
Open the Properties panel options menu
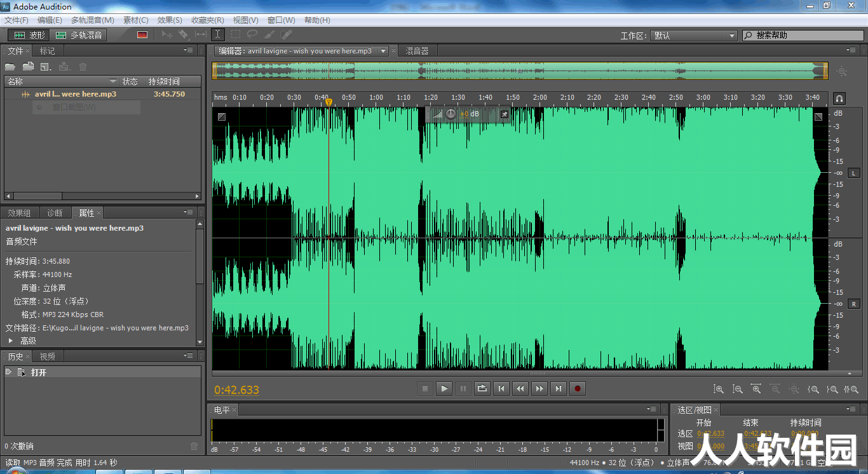tap(189, 212)
